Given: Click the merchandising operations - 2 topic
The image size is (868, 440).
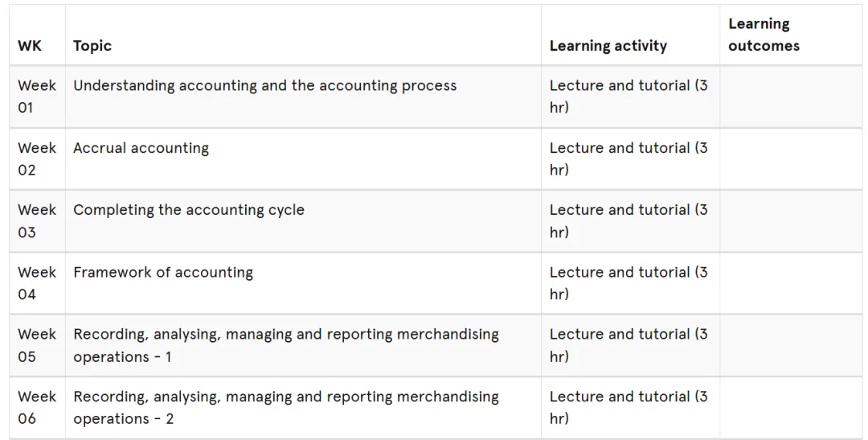Looking at the screenshot, I should pos(286,407).
